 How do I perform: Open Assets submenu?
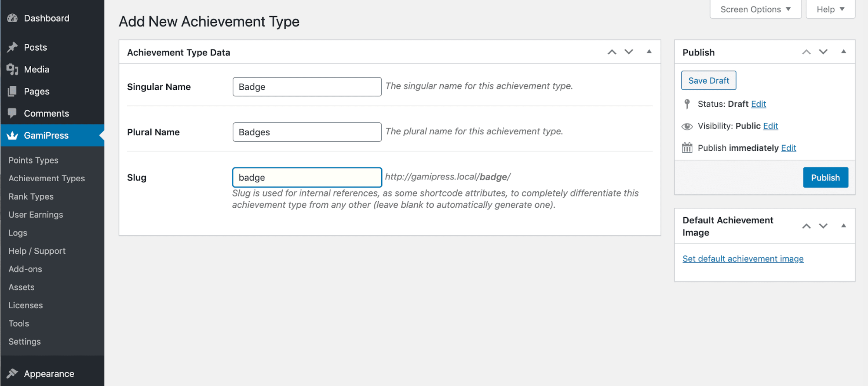21,287
